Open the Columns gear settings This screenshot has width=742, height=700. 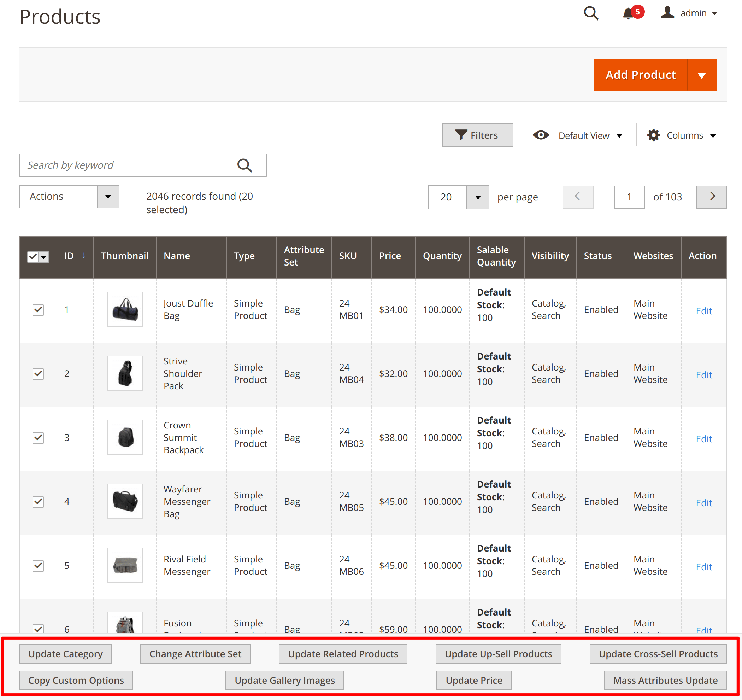click(x=682, y=135)
